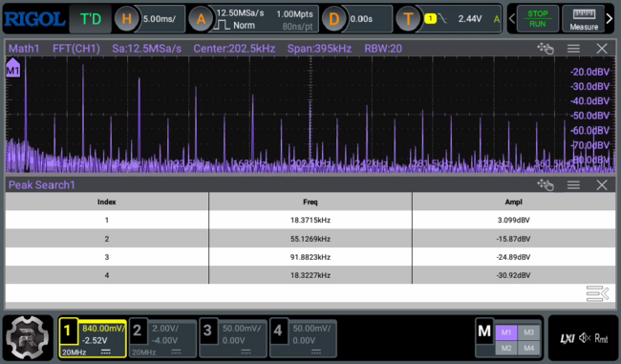Click the FFT(CH1) label

[76, 49]
